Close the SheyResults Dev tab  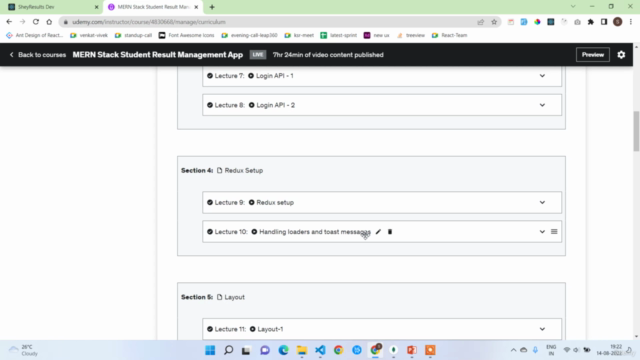pos(96,7)
